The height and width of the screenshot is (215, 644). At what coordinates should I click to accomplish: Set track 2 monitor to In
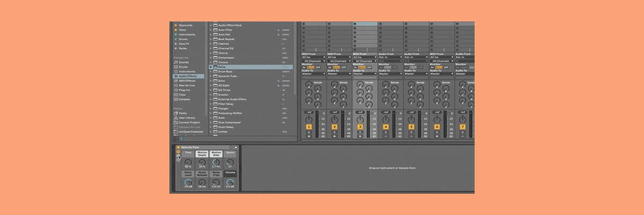pos(328,67)
